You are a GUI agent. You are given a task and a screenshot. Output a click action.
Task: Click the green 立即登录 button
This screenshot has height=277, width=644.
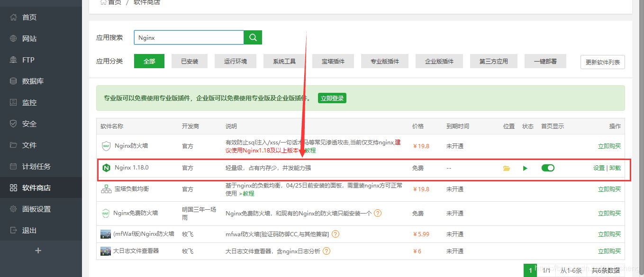coord(332,98)
